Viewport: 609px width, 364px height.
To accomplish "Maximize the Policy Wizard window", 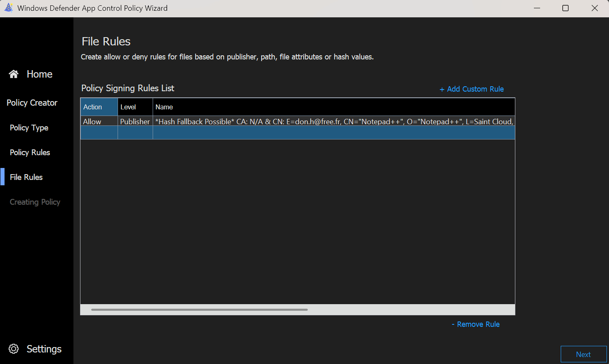I will click(x=565, y=8).
